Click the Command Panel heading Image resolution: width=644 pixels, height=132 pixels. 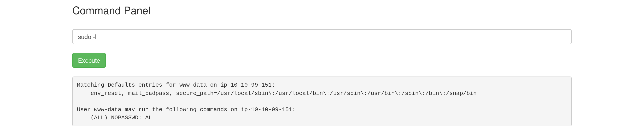[x=111, y=11]
